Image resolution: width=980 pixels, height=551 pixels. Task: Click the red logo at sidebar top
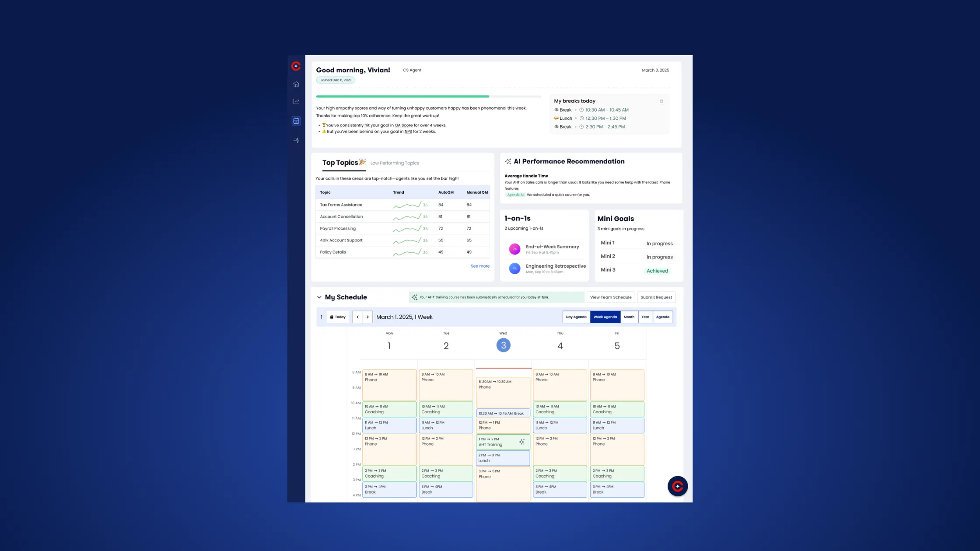(x=296, y=66)
